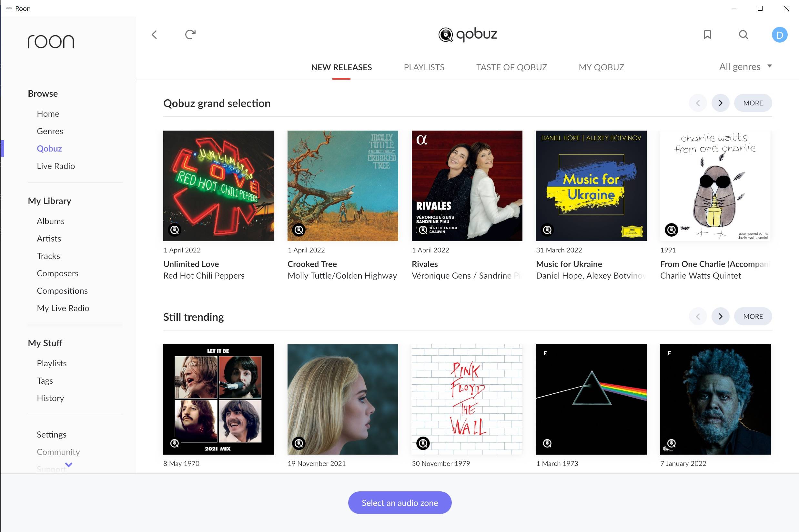Click the Qobuz badge on Music for Ukraine cover
Screen dimensions: 799x532
point(547,230)
